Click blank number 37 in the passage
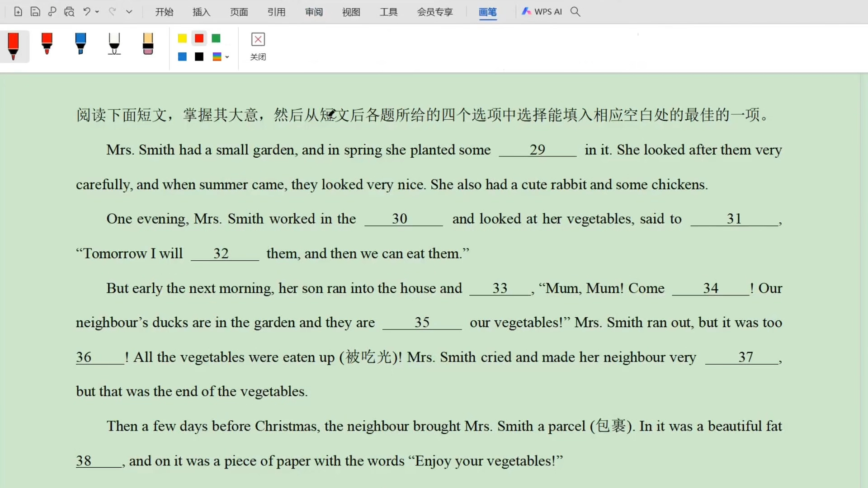The width and height of the screenshot is (868, 488). coord(742,357)
